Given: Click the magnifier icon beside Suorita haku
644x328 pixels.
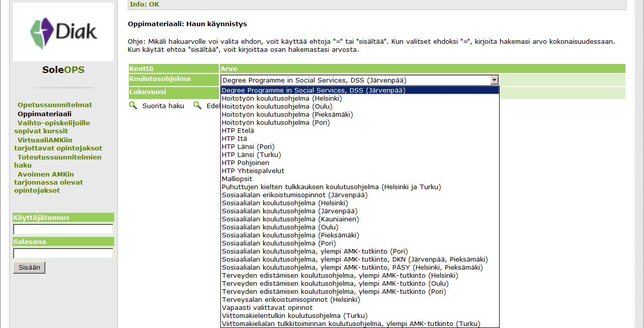Looking at the screenshot, I should [x=133, y=106].
